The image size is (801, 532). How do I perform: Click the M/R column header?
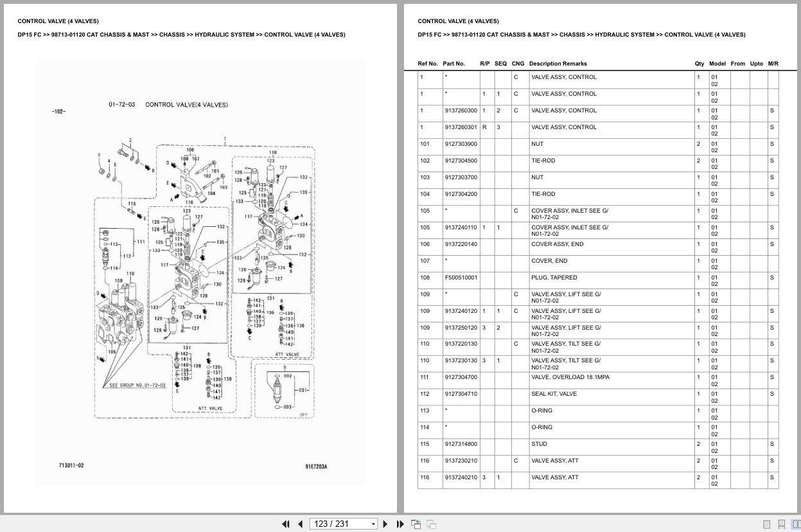(773, 64)
